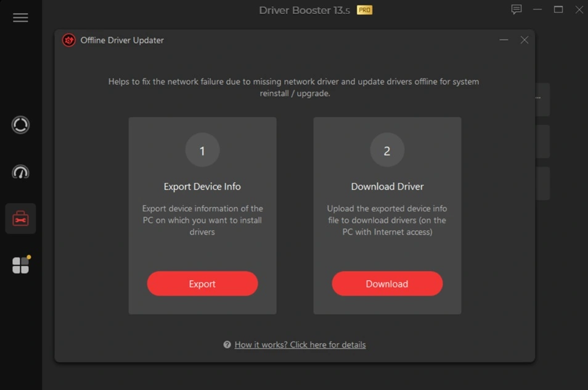Click the step 2 circle badge
This screenshot has width=588, height=390.
(387, 150)
